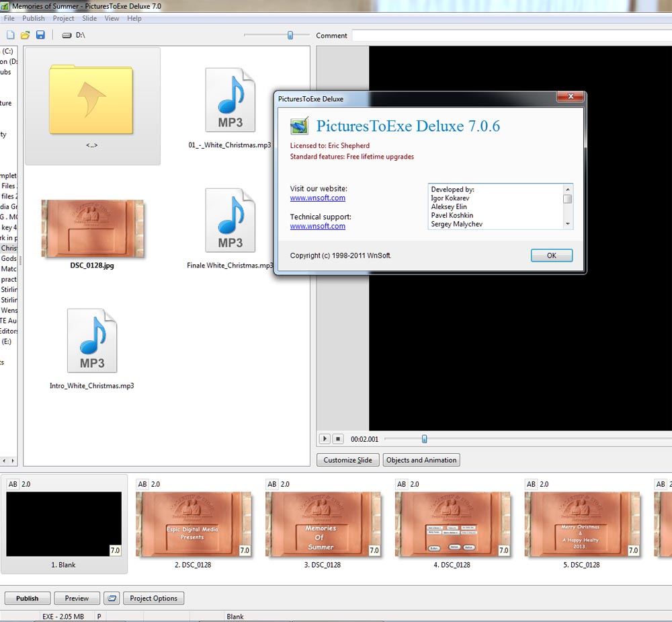Image resolution: width=672 pixels, height=622 pixels.
Task: Click the Project Options button
Action: (x=154, y=598)
